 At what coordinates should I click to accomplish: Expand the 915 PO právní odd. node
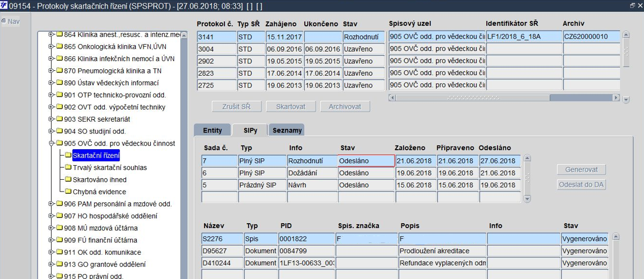click(x=51, y=276)
